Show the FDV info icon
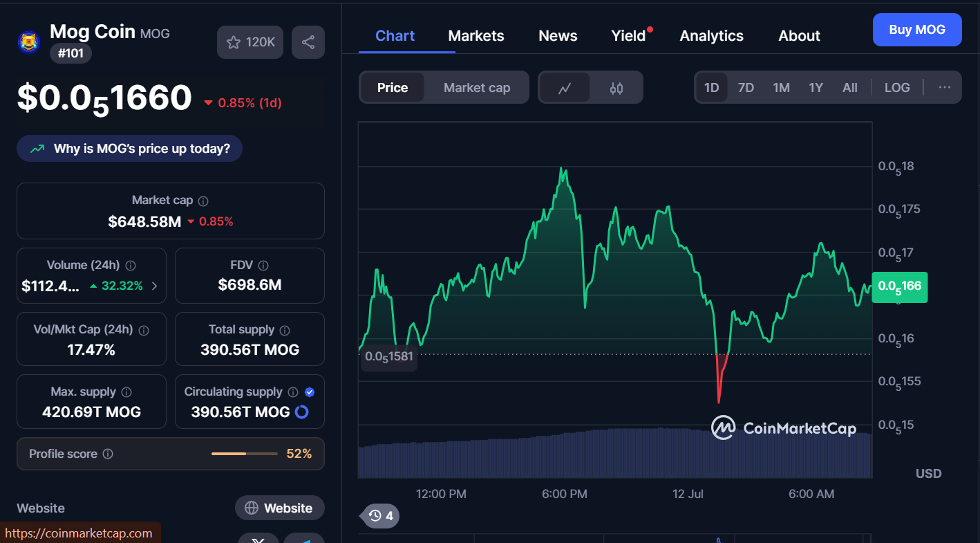Image resolution: width=980 pixels, height=543 pixels. (263, 265)
